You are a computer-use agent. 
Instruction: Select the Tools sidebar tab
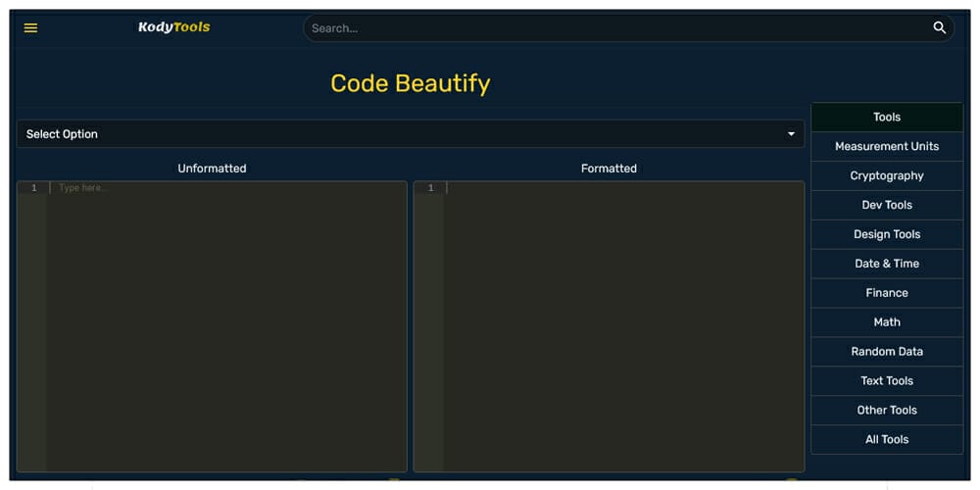[x=887, y=117]
